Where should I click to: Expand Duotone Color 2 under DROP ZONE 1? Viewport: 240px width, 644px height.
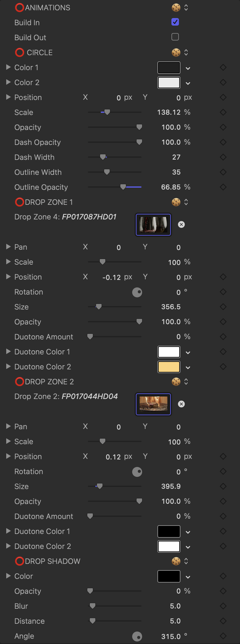pyautogui.click(x=8, y=366)
